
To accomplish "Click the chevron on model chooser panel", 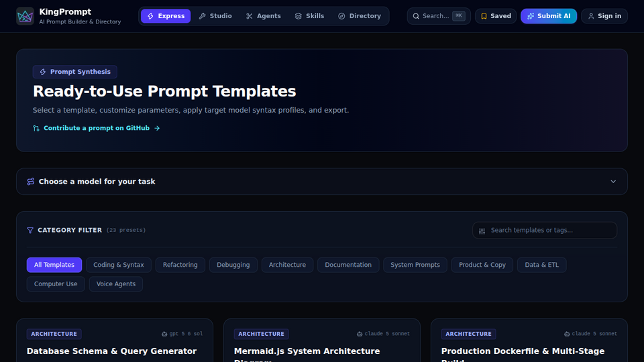I will coord(613,182).
